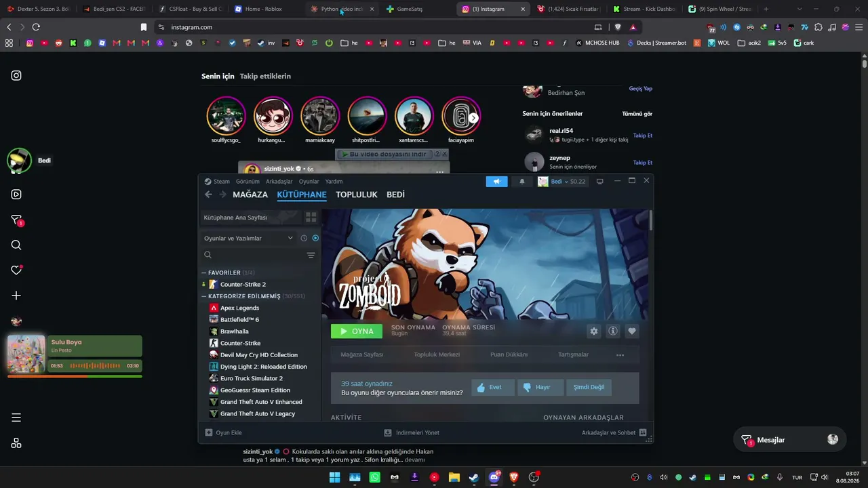The height and width of the screenshot is (488, 868).
Task: Open Mesajlar floating button on Instagram
Action: [790, 440]
